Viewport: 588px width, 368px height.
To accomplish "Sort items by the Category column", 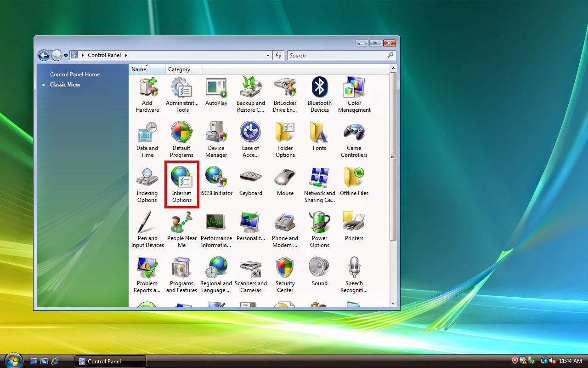I will [x=184, y=69].
